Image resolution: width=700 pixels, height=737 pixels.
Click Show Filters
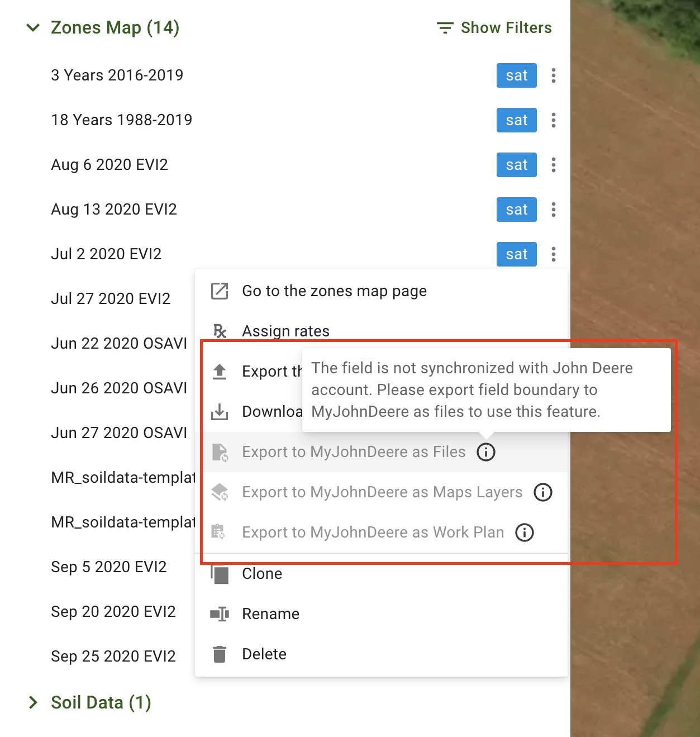[494, 28]
